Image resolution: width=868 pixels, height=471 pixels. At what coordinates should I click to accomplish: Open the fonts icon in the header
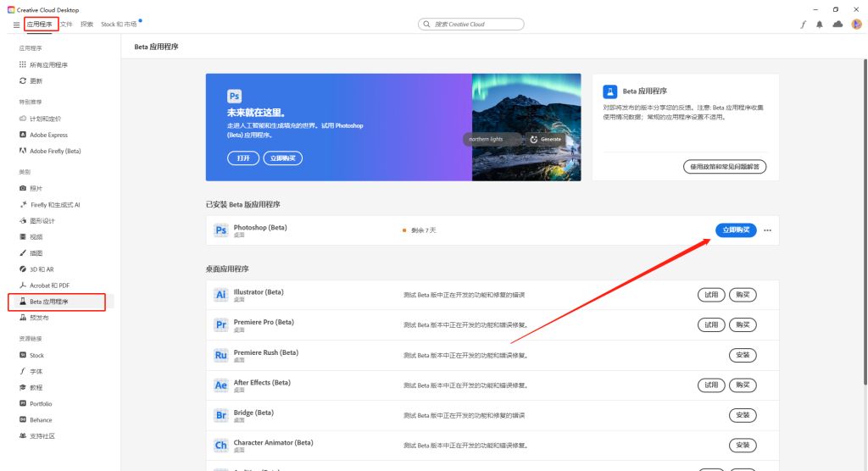click(x=804, y=25)
